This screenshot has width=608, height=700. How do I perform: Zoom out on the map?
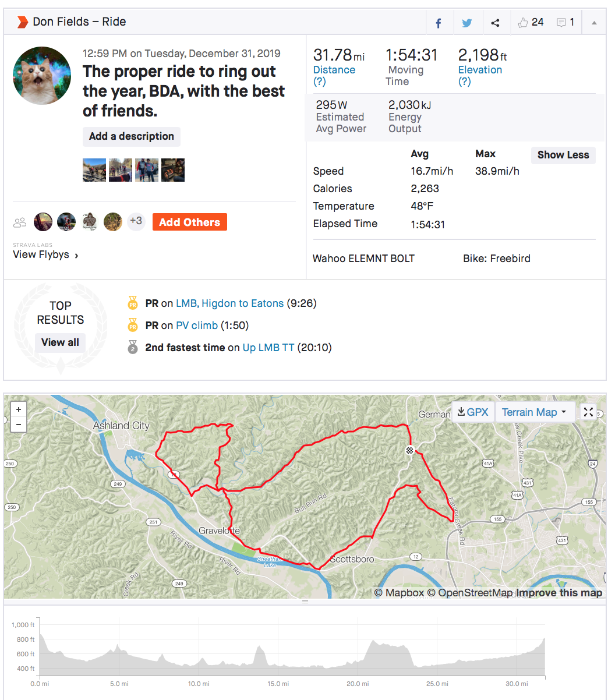(x=19, y=425)
